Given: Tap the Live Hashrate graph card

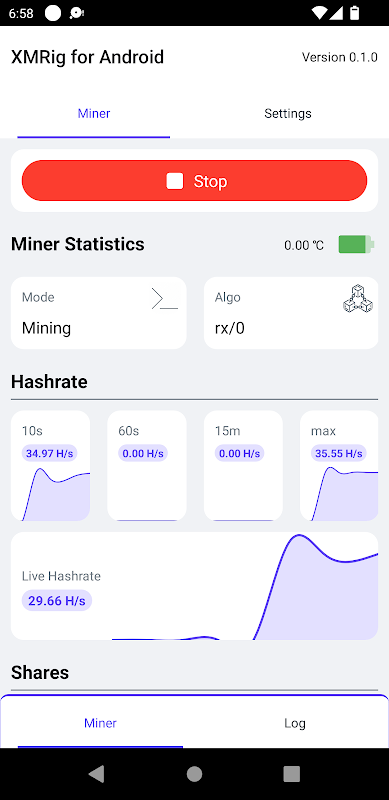Looking at the screenshot, I should click(x=194, y=586).
